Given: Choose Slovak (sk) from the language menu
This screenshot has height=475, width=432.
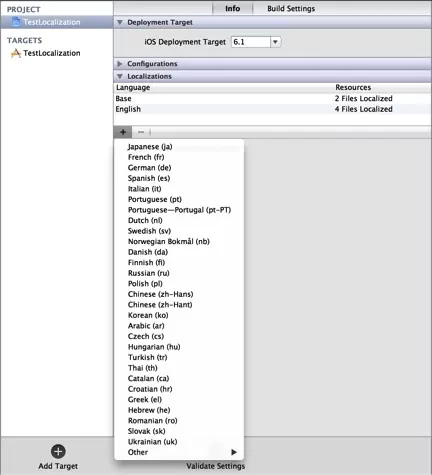Looking at the screenshot, I should (x=179, y=431).
